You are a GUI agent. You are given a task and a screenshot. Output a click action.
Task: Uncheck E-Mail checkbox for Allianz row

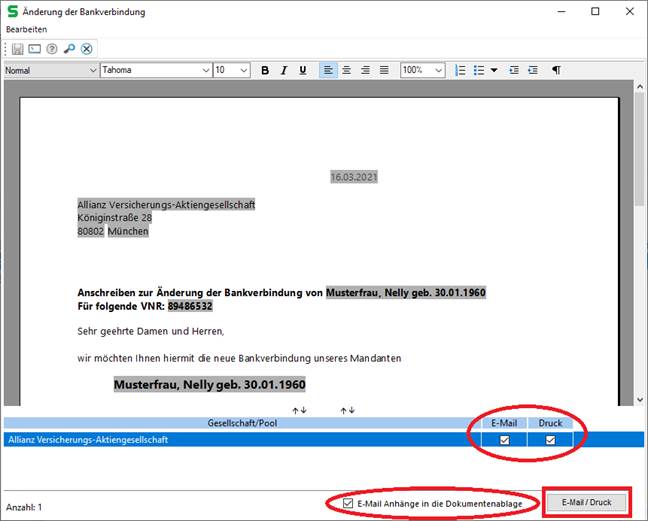[x=505, y=440]
